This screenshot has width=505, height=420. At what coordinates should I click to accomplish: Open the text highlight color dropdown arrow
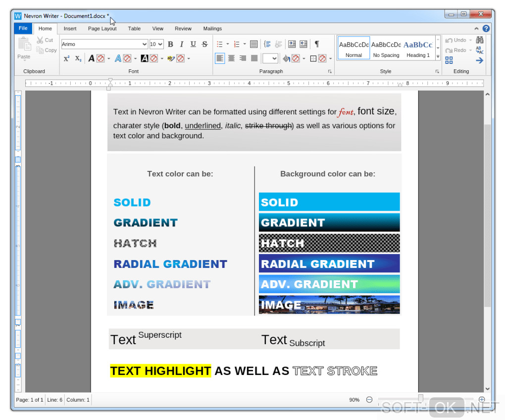click(189, 58)
